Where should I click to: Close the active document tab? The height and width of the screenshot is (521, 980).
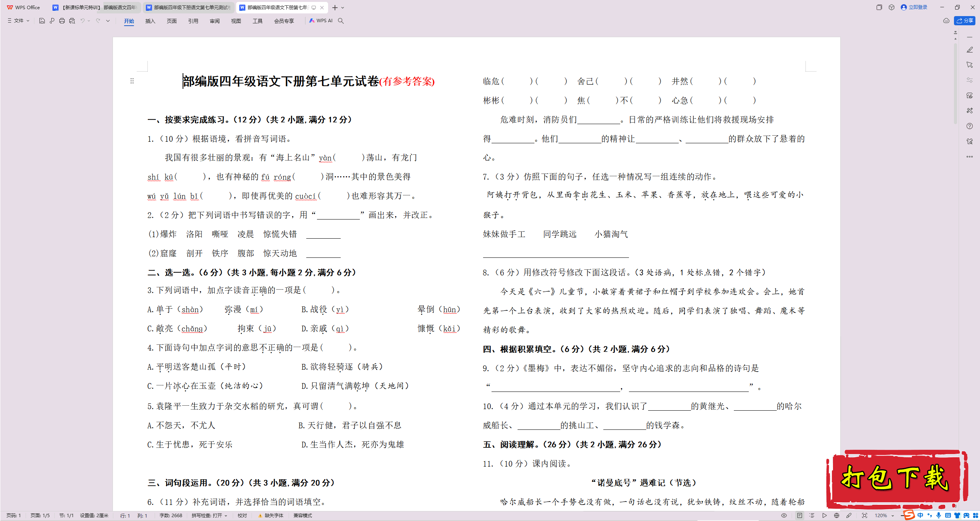(x=322, y=8)
